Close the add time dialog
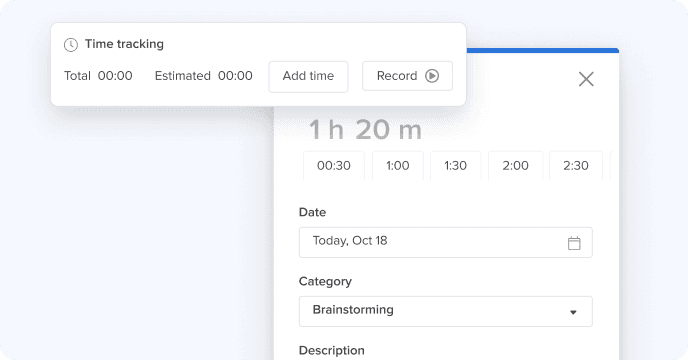 tap(586, 79)
